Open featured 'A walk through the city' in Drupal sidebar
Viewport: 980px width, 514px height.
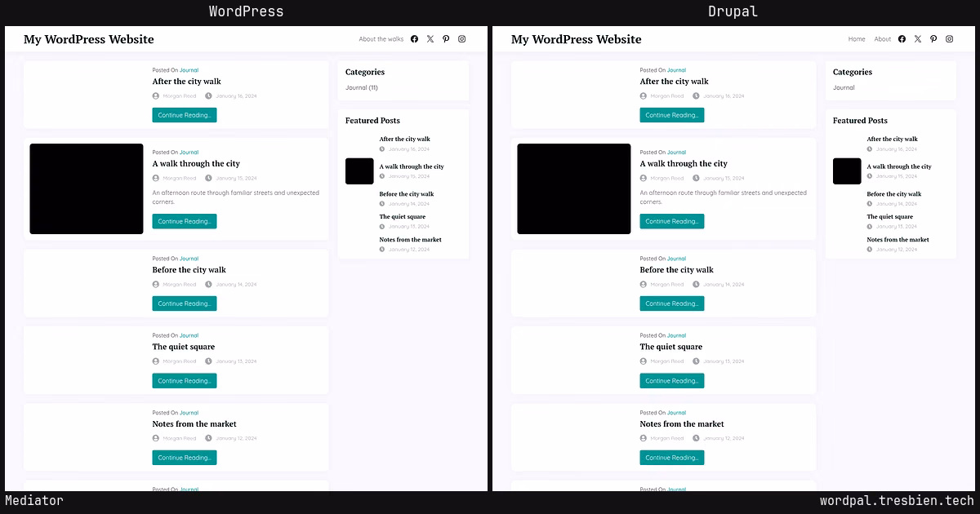[899, 166]
